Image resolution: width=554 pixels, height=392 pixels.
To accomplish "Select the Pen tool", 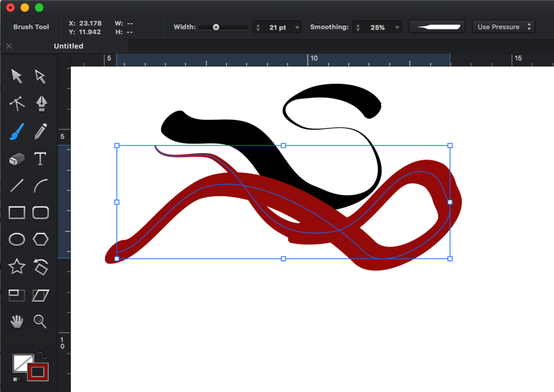I will click(x=41, y=103).
